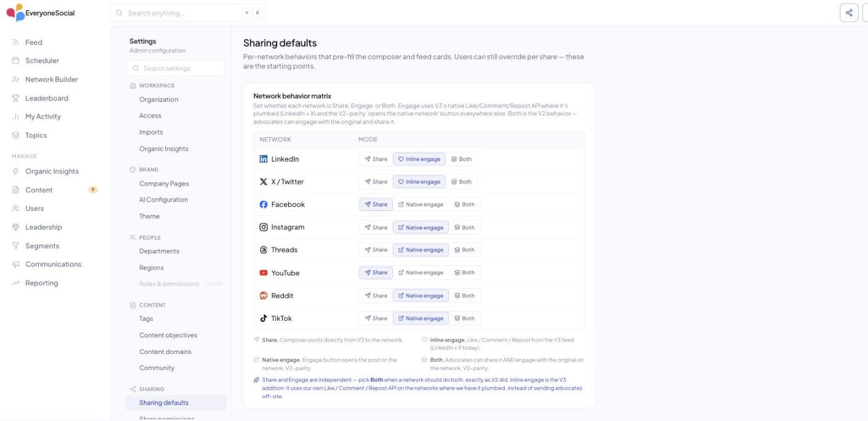Click the TikTok network logo
The image size is (868, 421).
tap(264, 318)
